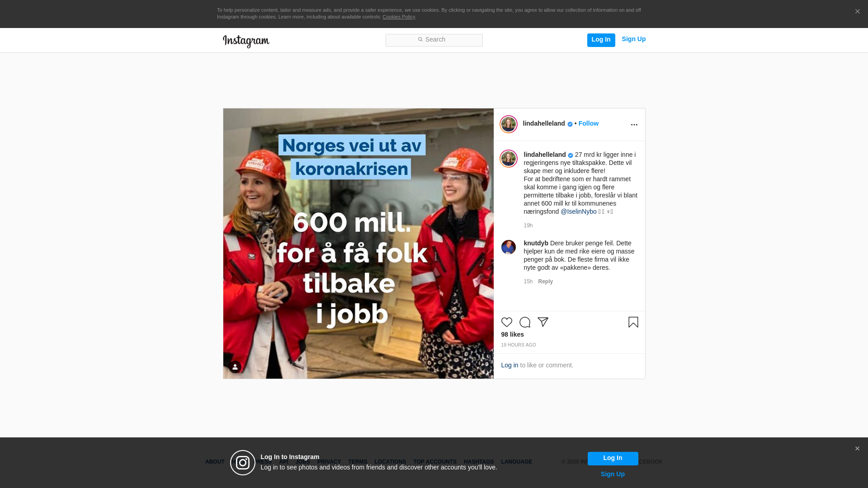868x488 pixels.
Task: Click the Search input field
Action: [434, 40]
